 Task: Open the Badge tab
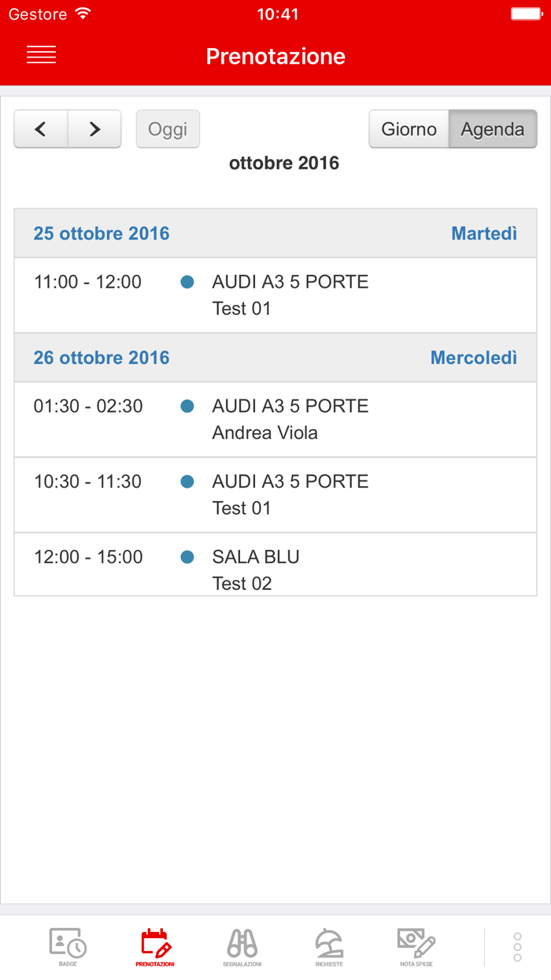(x=68, y=946)
